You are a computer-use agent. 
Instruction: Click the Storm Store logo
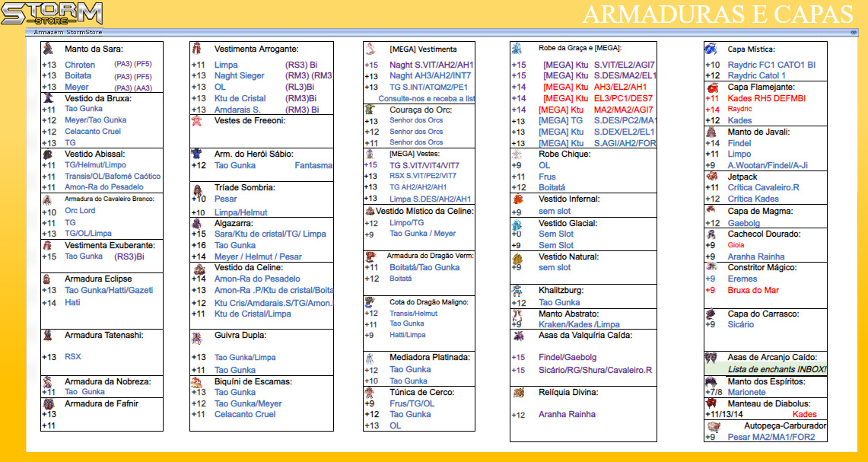point(52,13)
